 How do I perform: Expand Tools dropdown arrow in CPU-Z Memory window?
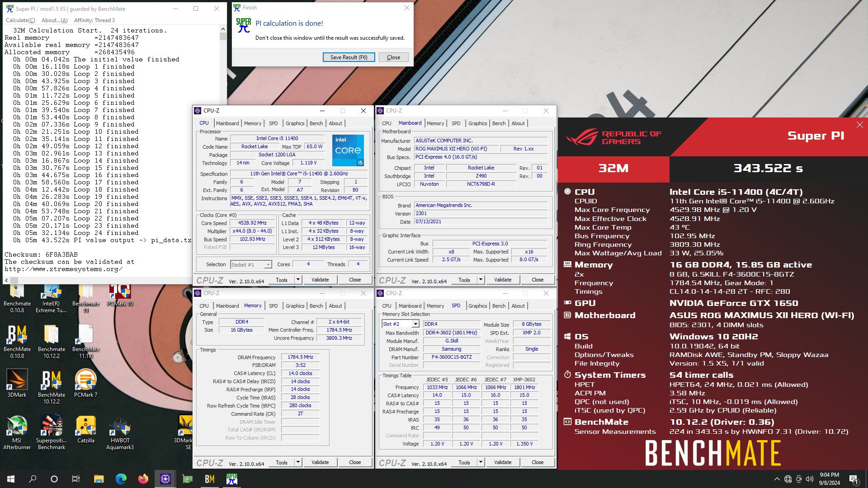pos(298,462)
